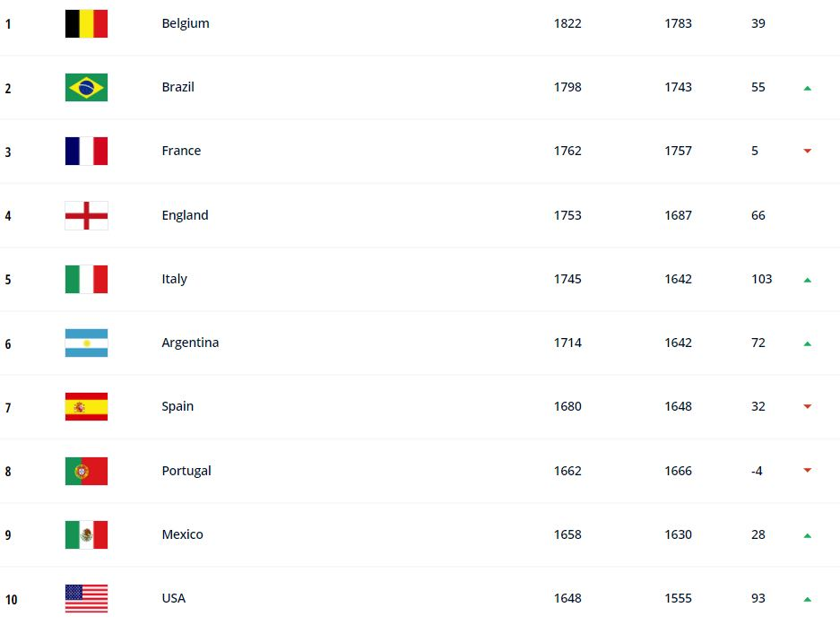
Task: Open the Portugal team page
Action: click(x=186, y=471)
